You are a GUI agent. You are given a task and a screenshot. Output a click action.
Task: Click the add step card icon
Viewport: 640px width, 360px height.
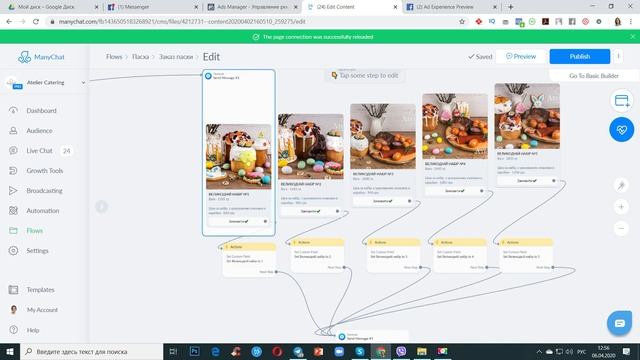tap(621, 100)
